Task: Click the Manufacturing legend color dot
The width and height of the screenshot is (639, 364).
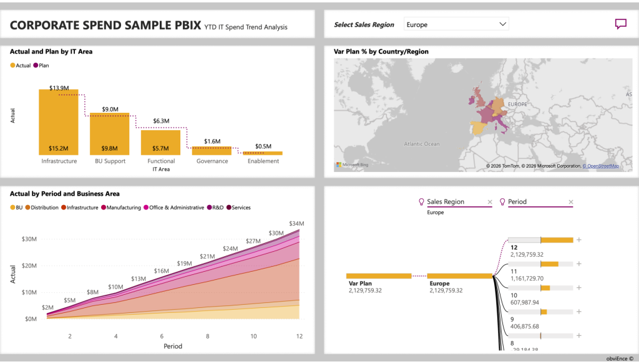Action: (104, 208)
